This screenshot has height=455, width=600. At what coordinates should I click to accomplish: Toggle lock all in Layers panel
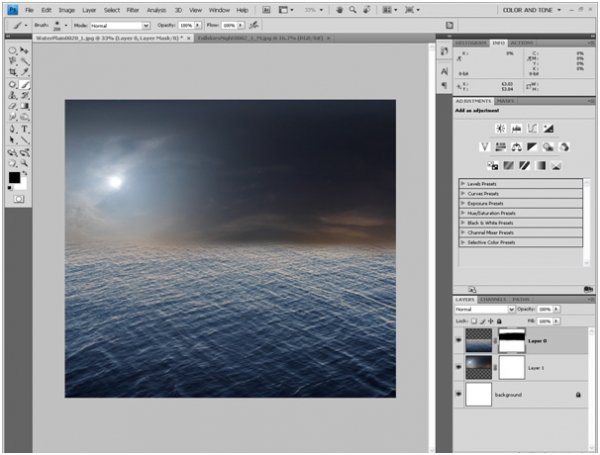(x=499, y=321)
